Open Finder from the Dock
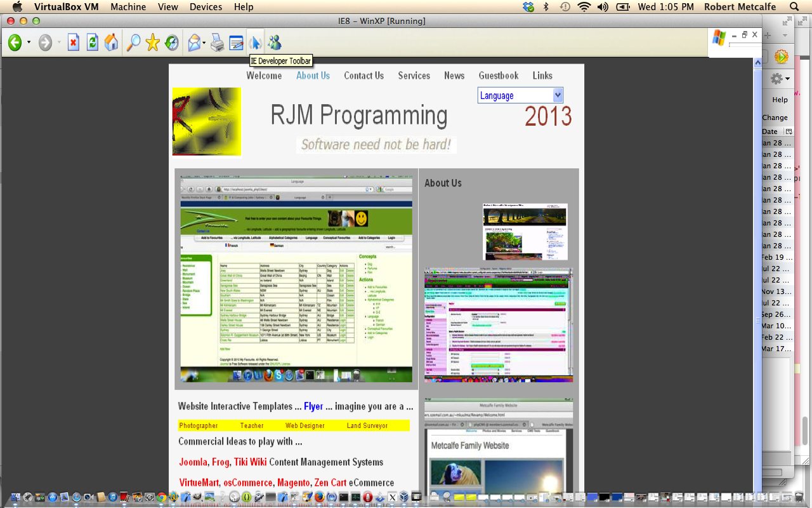The width and height of the screenshot is (812, 508). click(16, 497)
